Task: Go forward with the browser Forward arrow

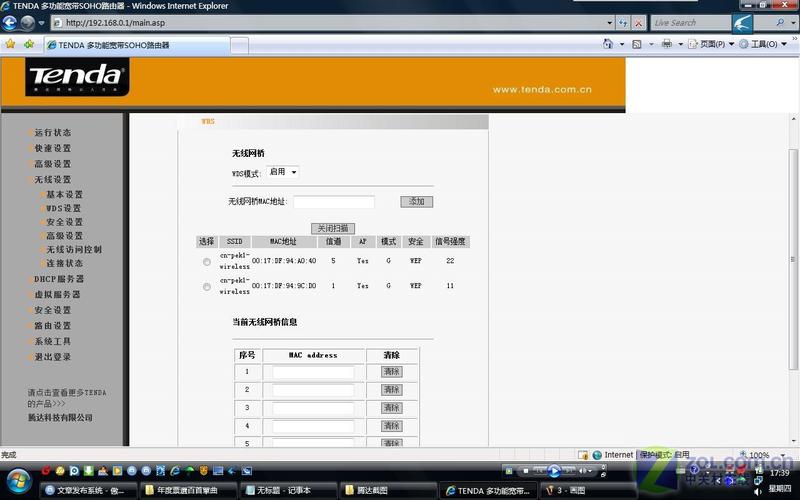Action: tap(27, 22)
